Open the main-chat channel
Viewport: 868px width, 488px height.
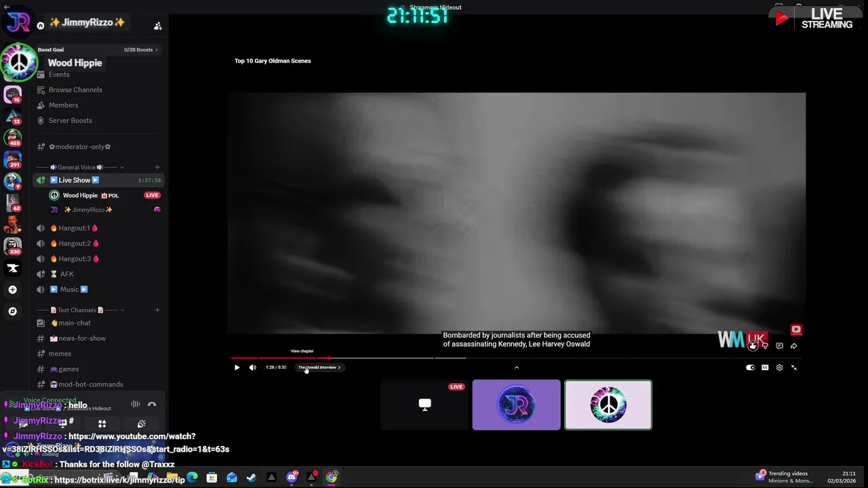pyautogui.click(x=74, y=323)
